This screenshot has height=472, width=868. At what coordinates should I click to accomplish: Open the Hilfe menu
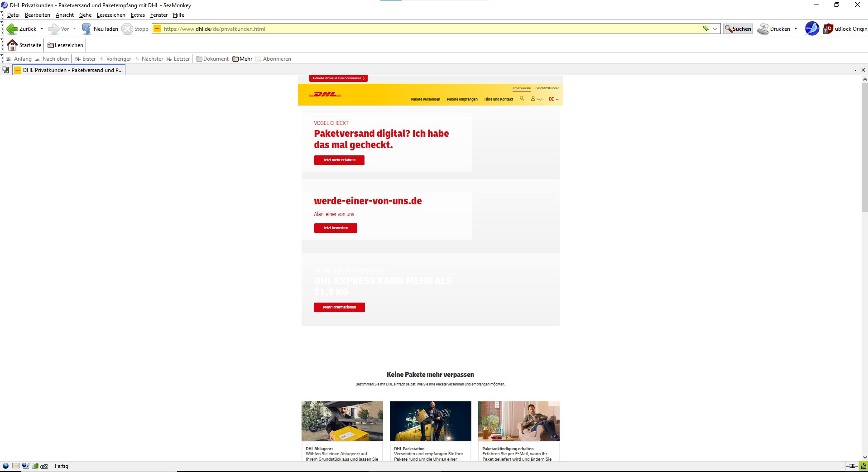pos(178,15)
